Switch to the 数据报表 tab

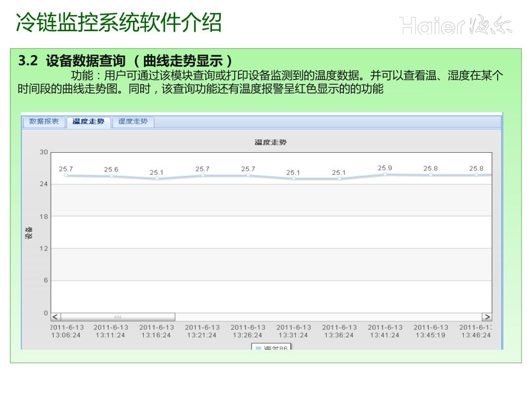click(x=44, y=122)
